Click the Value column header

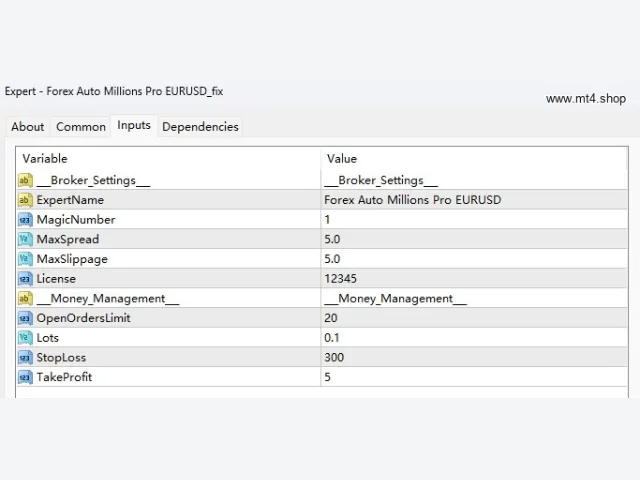click(x=474, y=159)
